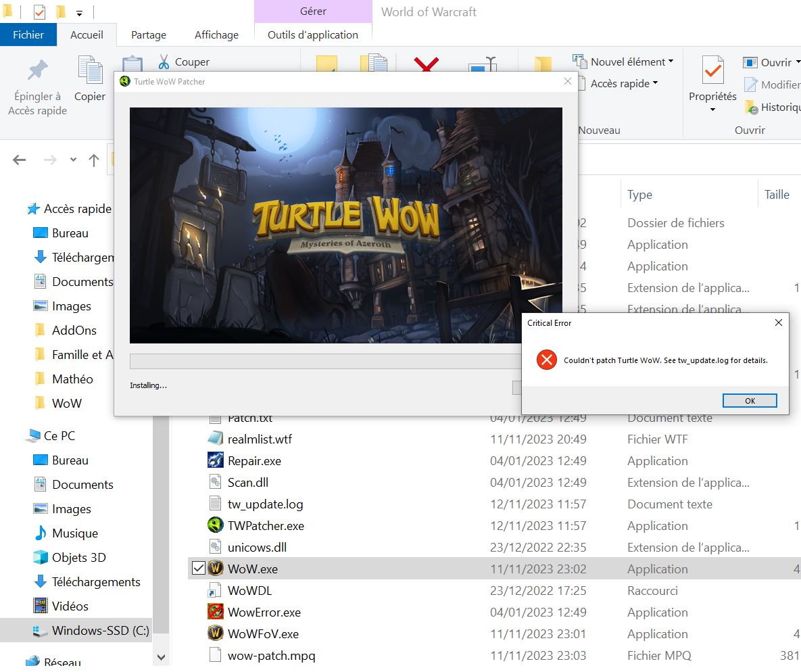Click the patcher installation progress bar
The image size is (801, 672).
(325, 361)
